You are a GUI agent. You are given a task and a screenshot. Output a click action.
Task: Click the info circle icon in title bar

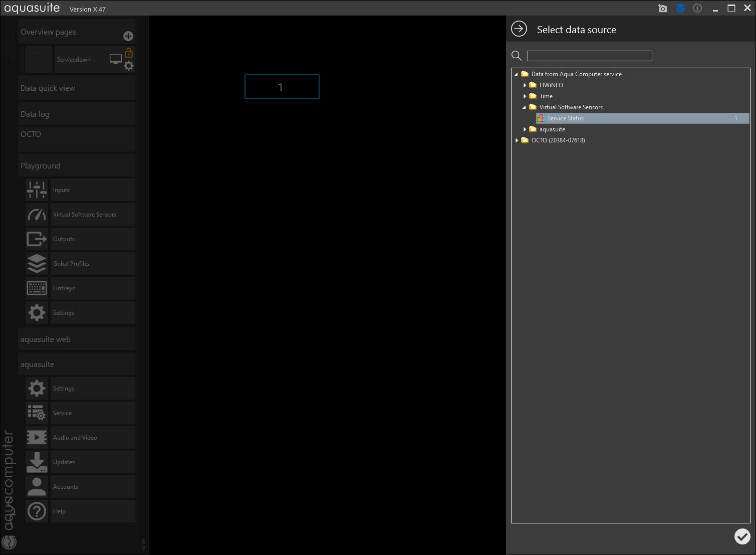tap(697, 9)
